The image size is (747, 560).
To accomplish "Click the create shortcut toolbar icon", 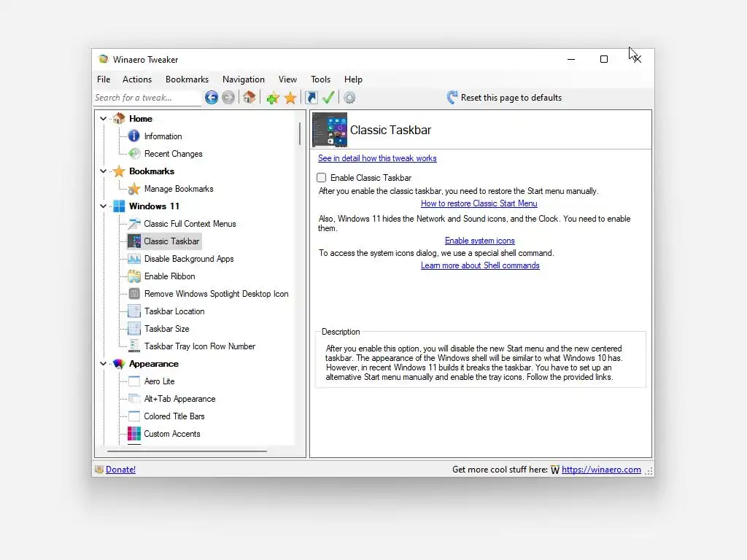I will (x=311, y=98).
